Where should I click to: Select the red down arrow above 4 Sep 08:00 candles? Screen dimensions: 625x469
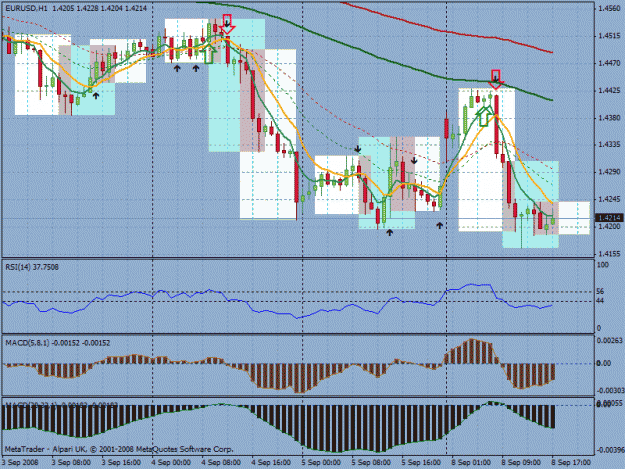[x=227, y=24]
